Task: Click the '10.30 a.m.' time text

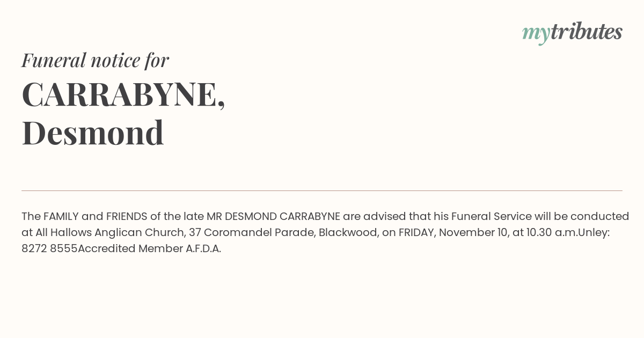Action: (x=551, y=232)
